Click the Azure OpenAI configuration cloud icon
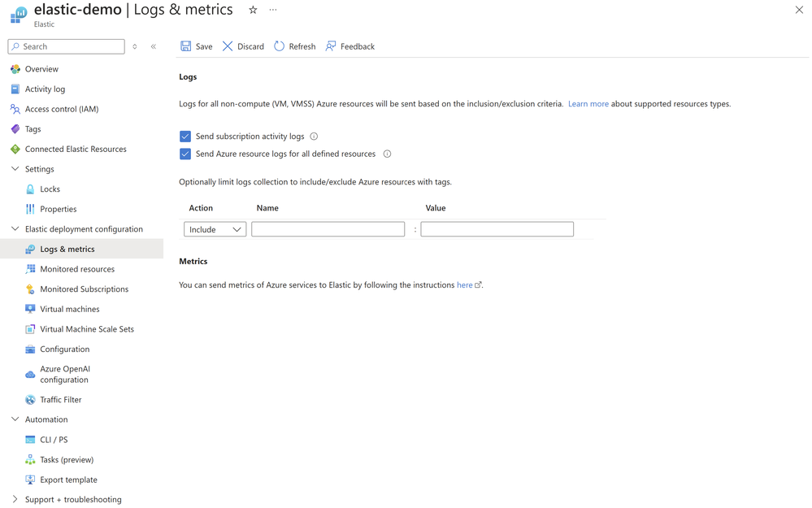This screenshot has width=812, height=508. pyautogui.click(x=31, y=375)
